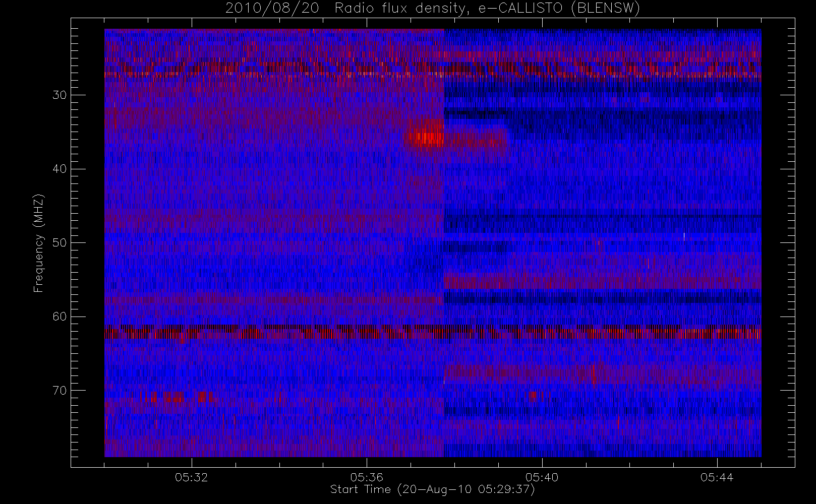This screenshot has width=816, height=504.
Task: Click the 05:40 time tick label
Action: [542, 477]
